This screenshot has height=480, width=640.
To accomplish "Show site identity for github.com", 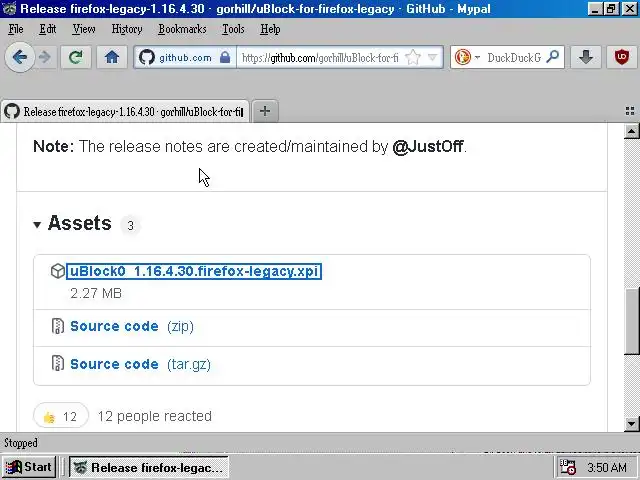I will pyautogui.click(x=185, y=58).
